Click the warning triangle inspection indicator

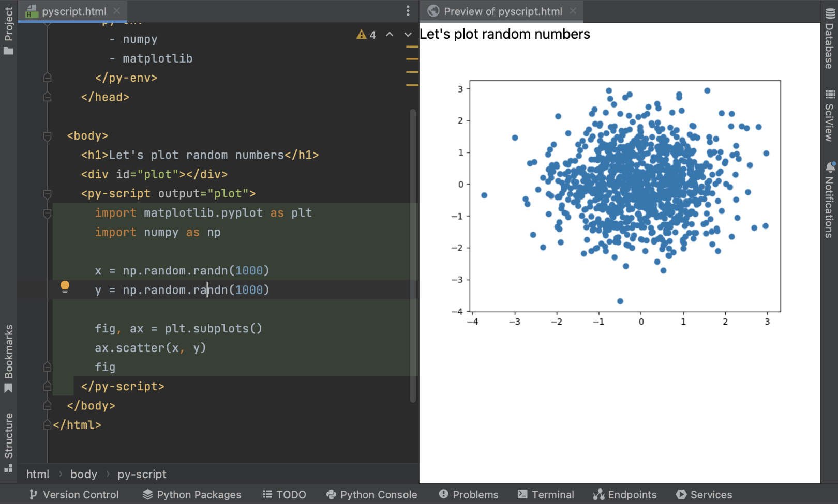[361, 35]
